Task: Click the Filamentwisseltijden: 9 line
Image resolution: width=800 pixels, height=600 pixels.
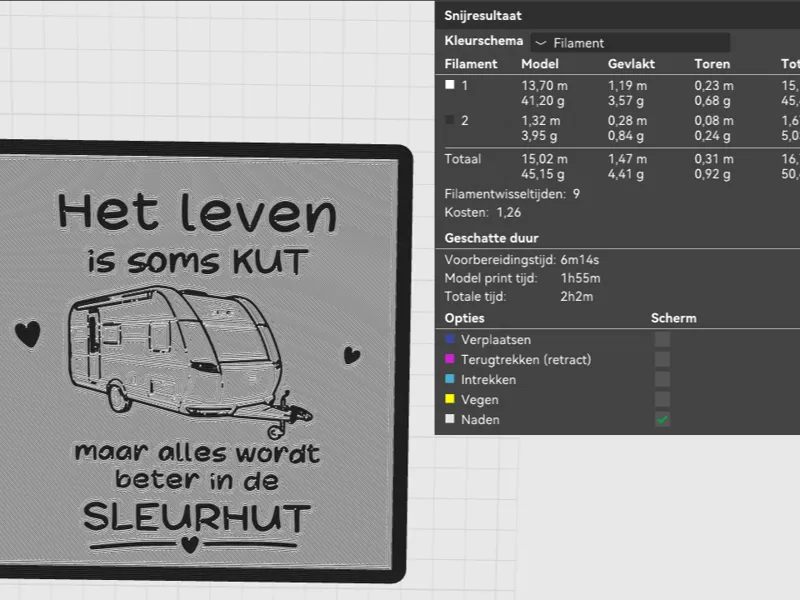Action: [x=512, y=194]
